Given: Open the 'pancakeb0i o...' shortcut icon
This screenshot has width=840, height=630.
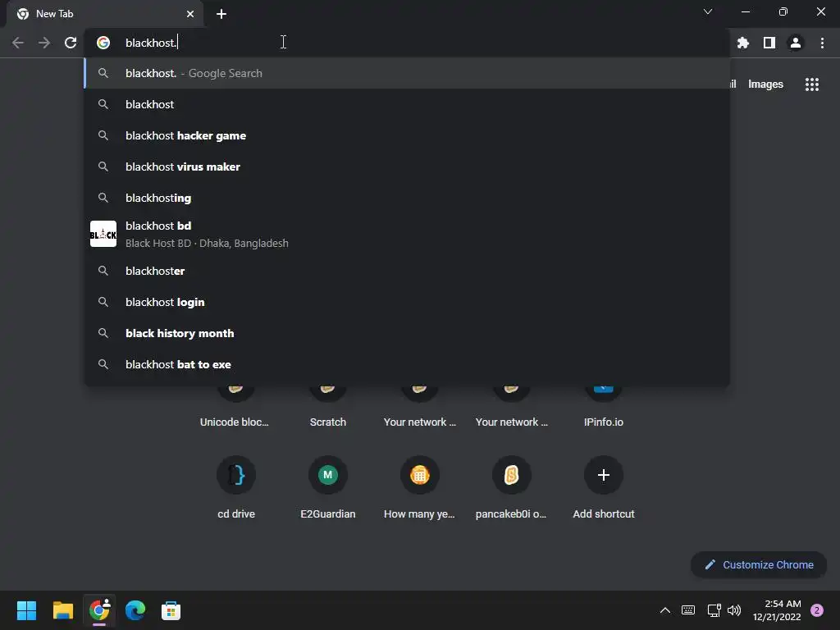Looking at the screenshot, I should point(512,475).
